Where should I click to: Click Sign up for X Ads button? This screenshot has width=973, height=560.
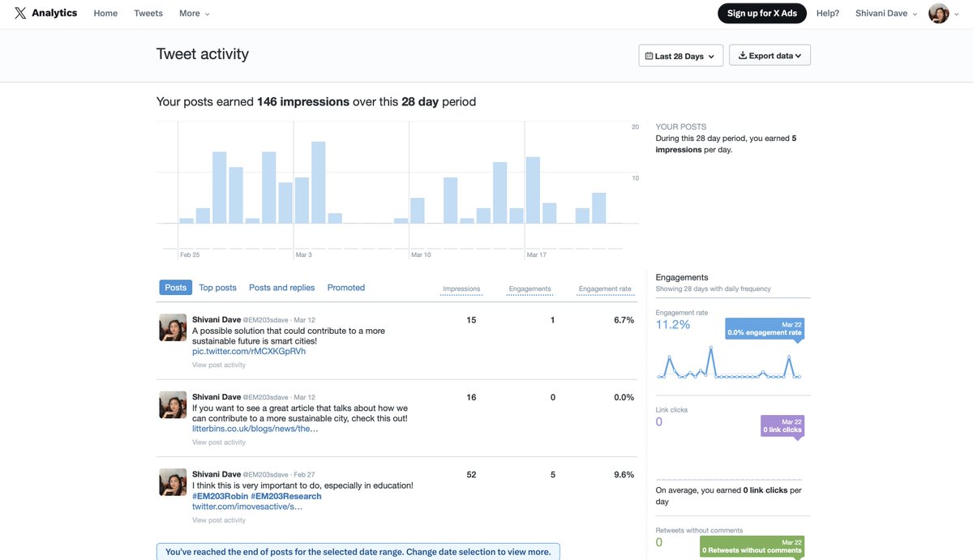click(762, 13)
